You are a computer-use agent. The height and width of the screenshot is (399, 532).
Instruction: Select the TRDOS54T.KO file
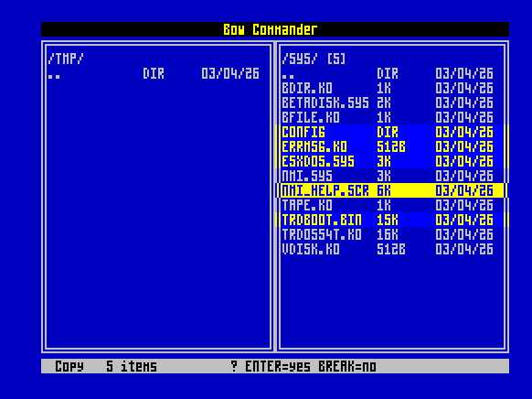(388, 234)
